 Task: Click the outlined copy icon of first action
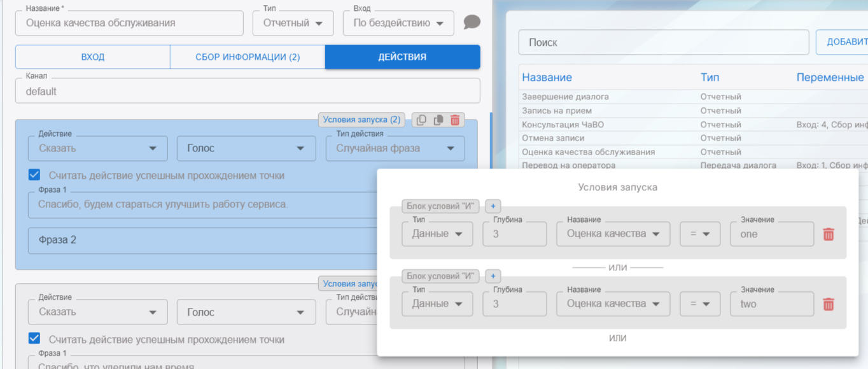click(x=421, y=120)
